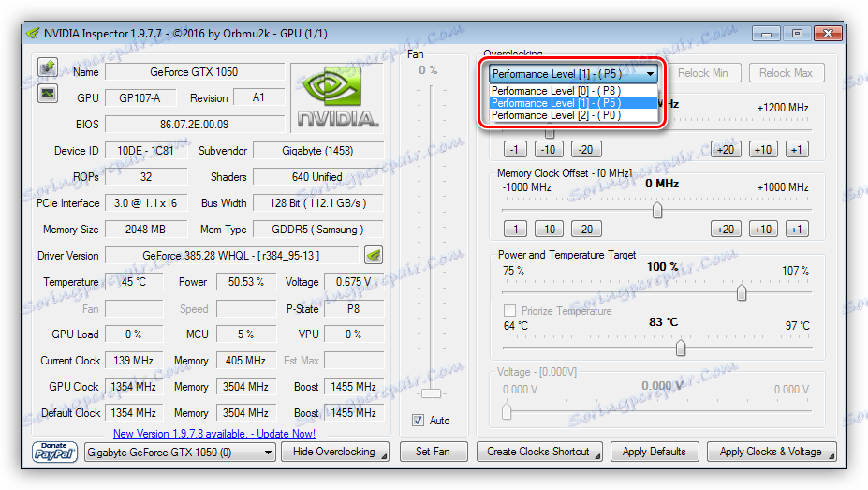Click the P-State value P8
868x490 pixels.
(x=354, y=308)
